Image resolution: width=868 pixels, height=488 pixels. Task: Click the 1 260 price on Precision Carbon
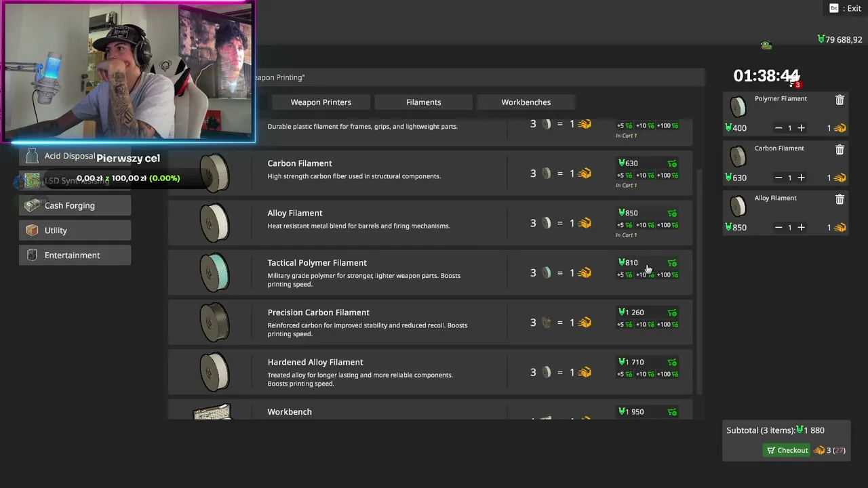pos(631,312)
